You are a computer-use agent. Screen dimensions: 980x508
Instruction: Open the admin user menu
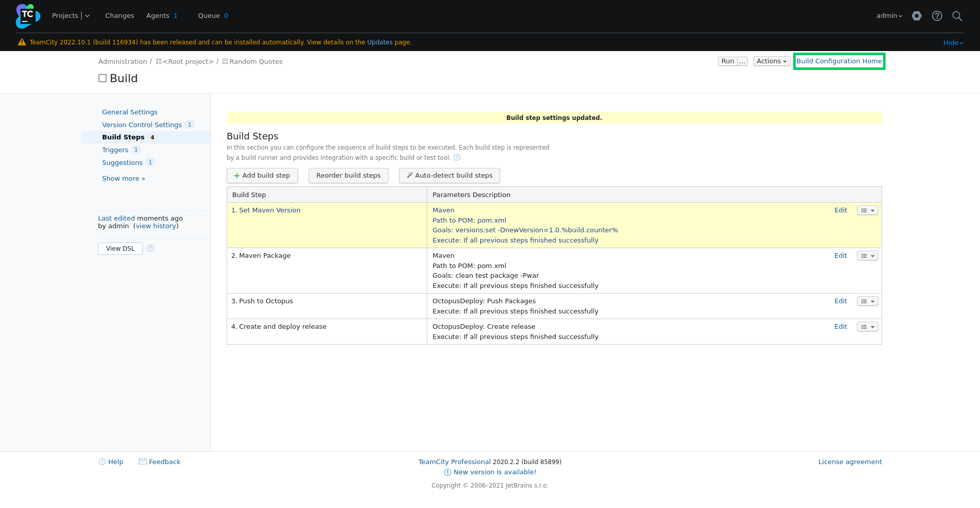click(x=889, y=16)
